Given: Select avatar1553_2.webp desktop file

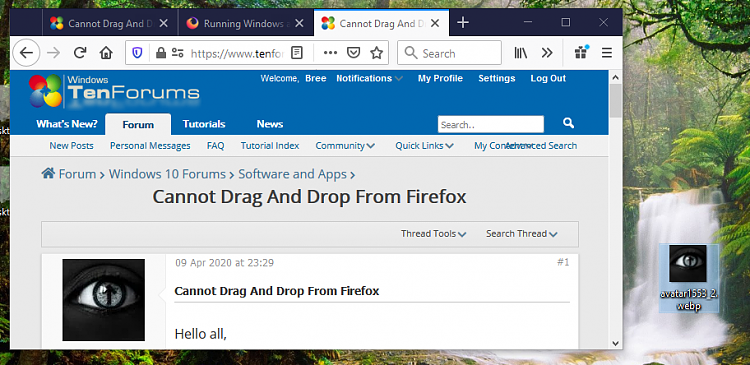Looking at the screenshot, I should coord(689,278).
